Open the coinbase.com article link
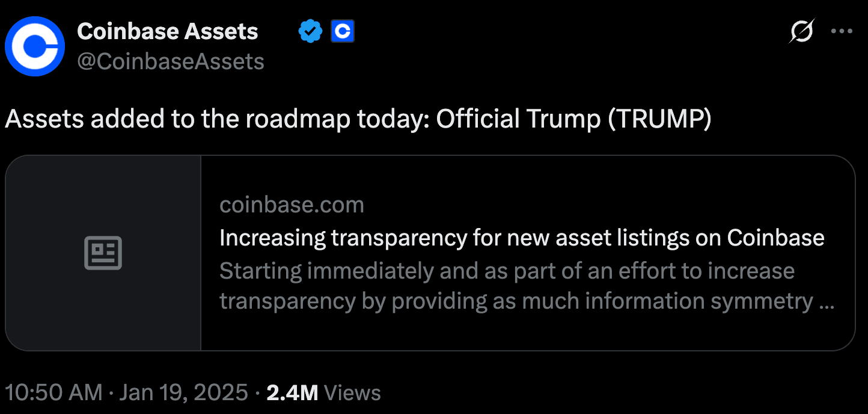 coord(292,205)
